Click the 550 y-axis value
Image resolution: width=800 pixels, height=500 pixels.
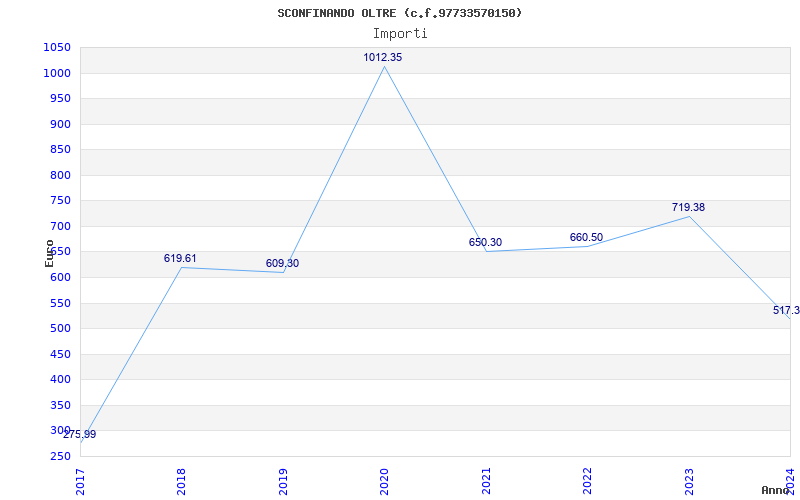(60, 304)
